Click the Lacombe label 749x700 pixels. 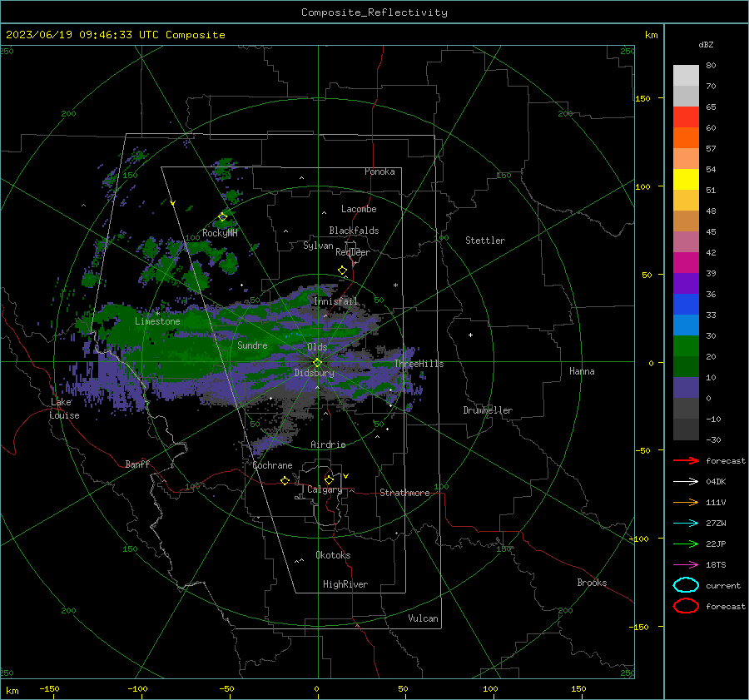coord(359,209)
